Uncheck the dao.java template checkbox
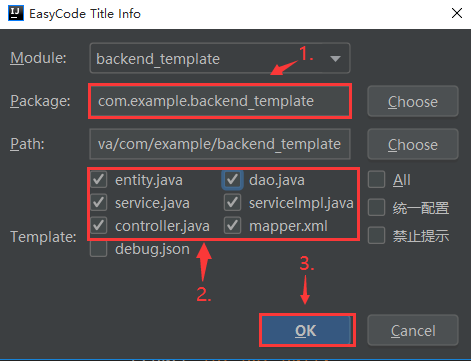Screen dimensions: 471x361 232,180
